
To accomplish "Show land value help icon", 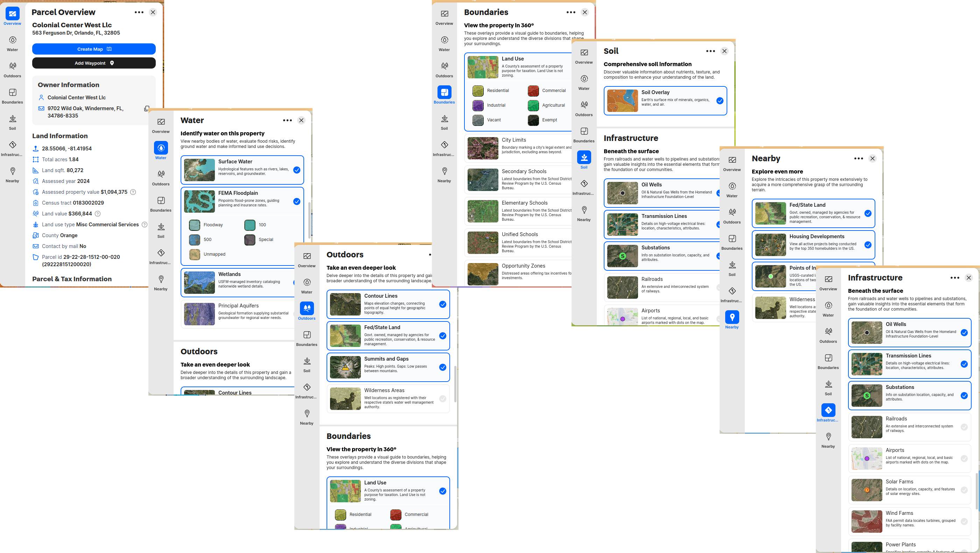I will coord(98,214).
